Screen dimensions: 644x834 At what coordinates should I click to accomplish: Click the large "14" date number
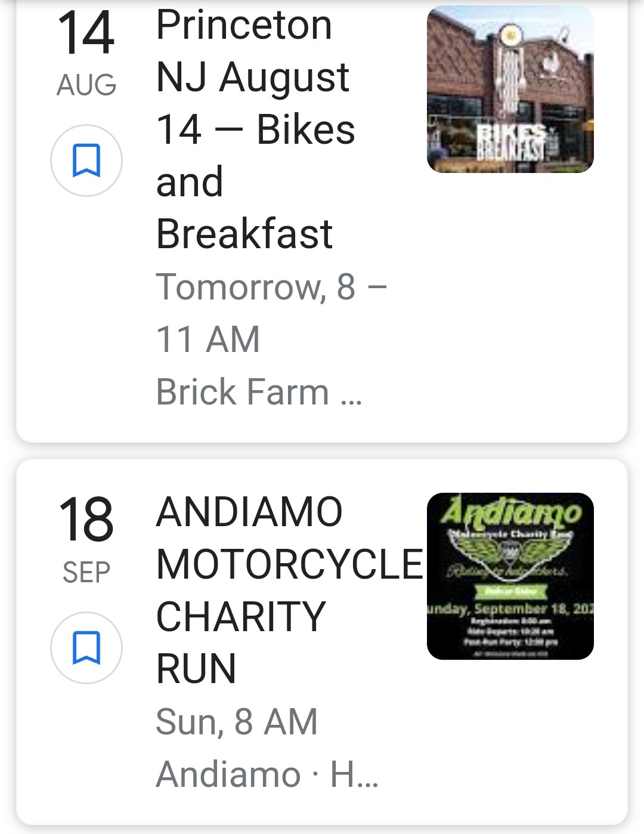pos(86,33)
